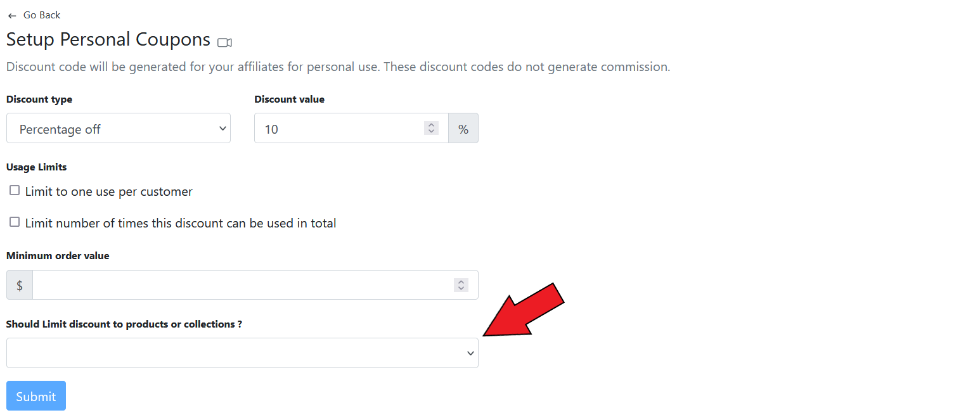Enable Limit to one use per customer
980x415 pixels.
coord(15,191)
